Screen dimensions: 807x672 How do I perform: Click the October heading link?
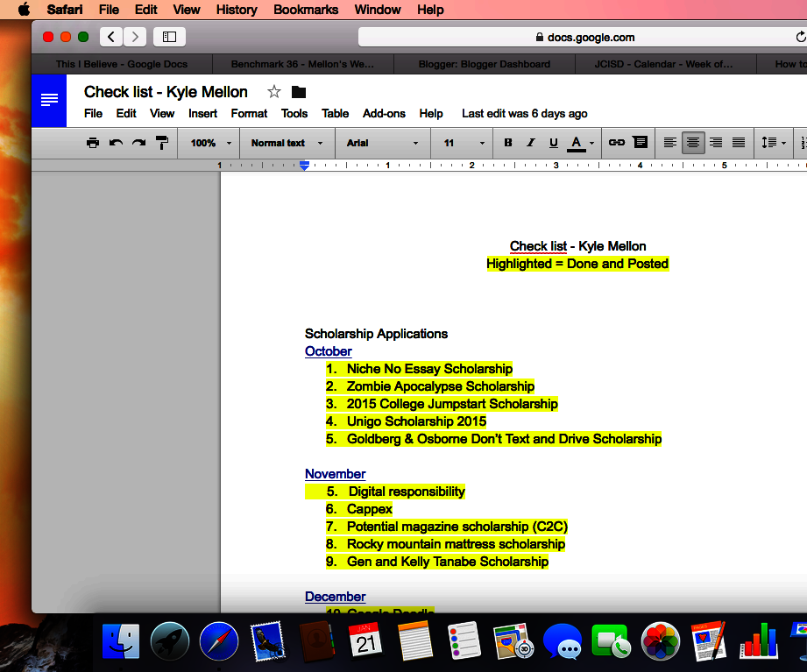[329, 351]
